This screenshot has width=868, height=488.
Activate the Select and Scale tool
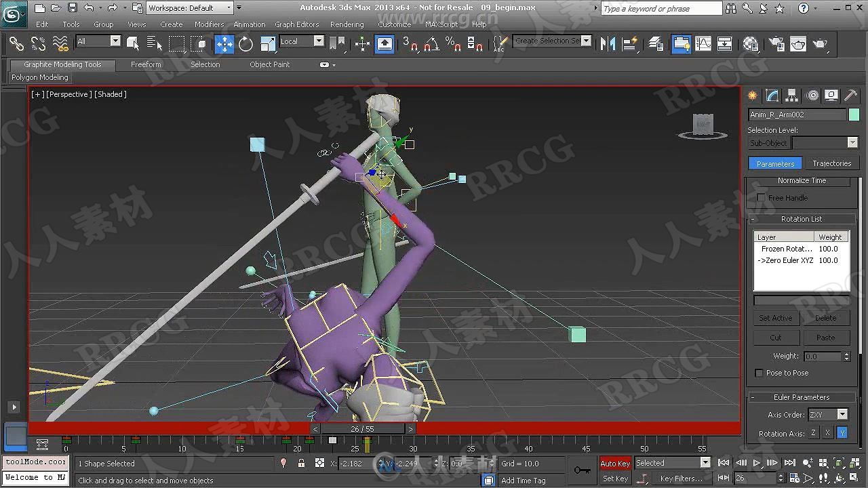pyautogui.click(x=268, y=44)
